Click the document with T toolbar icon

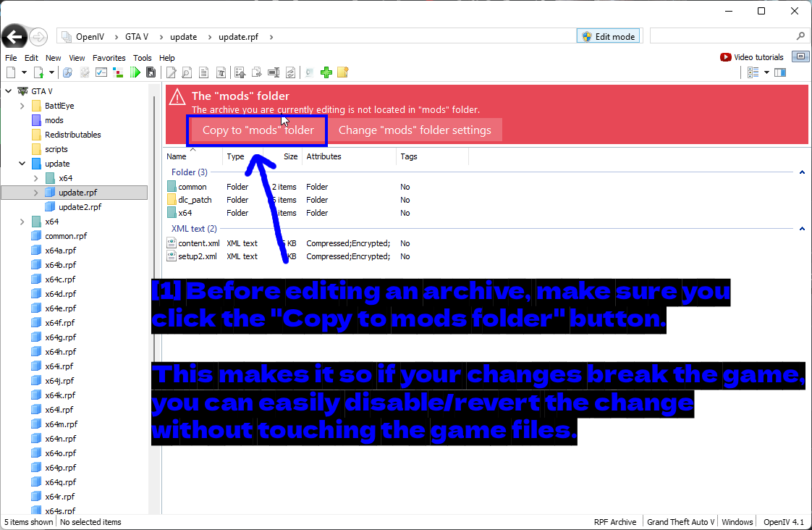221,72
